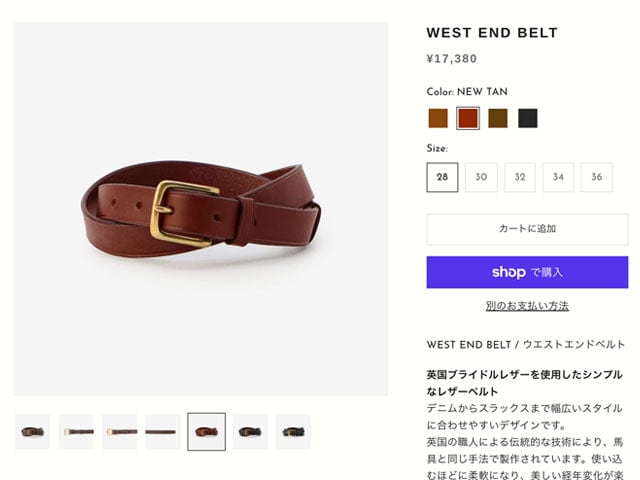This screenshot has width=640, height=480.
Task: Choose size 30
Action: [481, 177]
